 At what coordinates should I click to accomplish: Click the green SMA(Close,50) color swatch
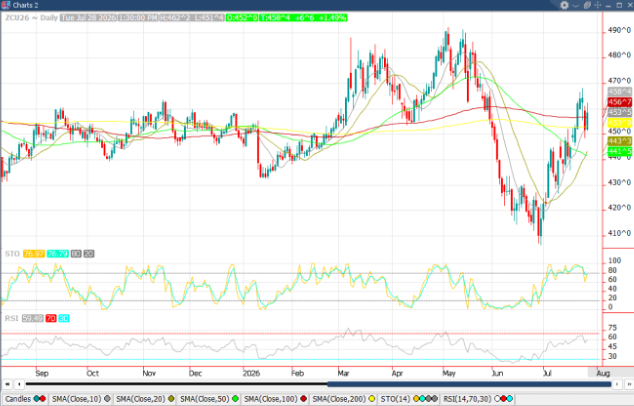[x=235, y=399]
